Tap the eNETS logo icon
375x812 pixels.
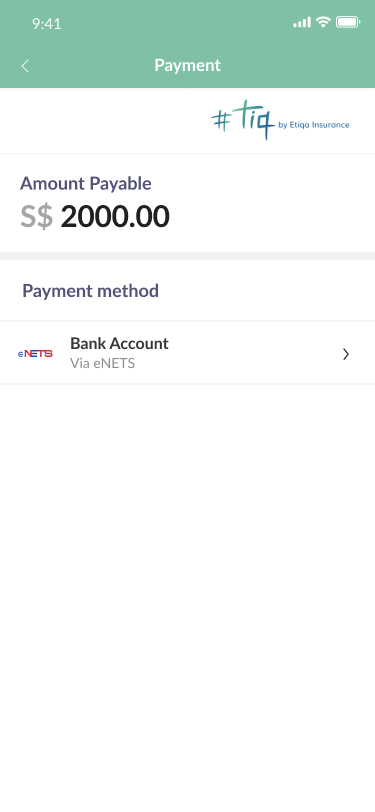tap(35, 354)
